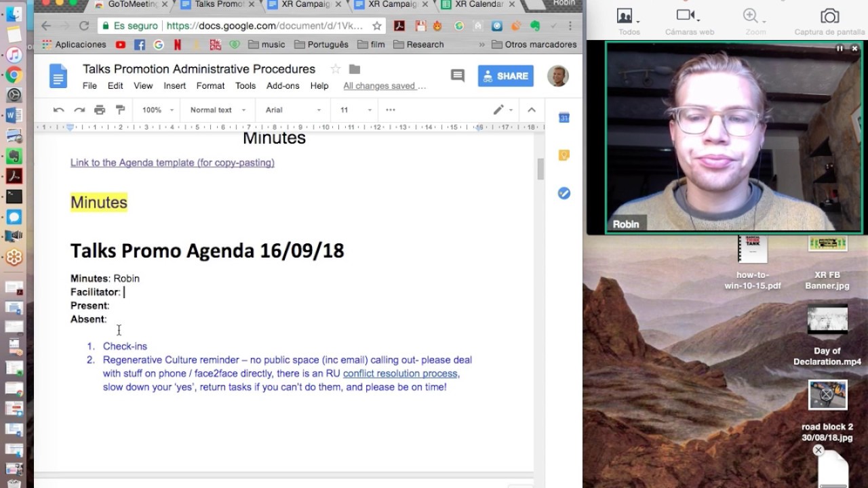Open Link to the Agenda template
This screenshot has height=488, width=868.
172,163
